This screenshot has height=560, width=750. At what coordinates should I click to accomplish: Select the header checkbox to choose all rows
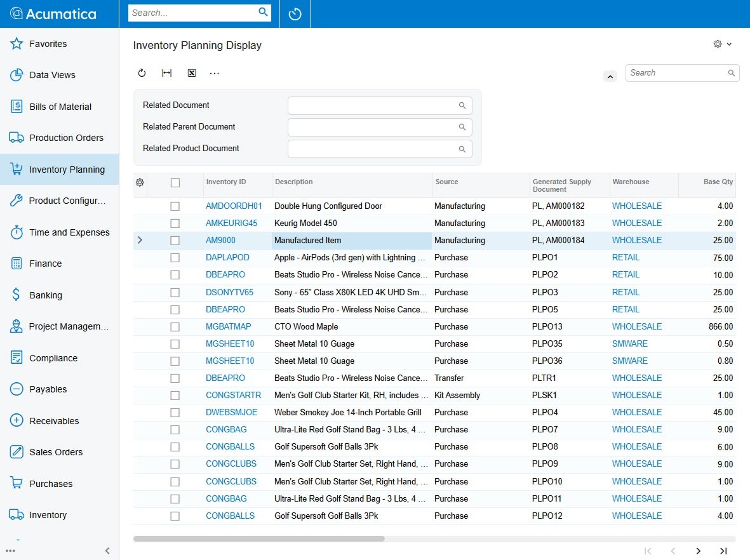coord(175,182)
